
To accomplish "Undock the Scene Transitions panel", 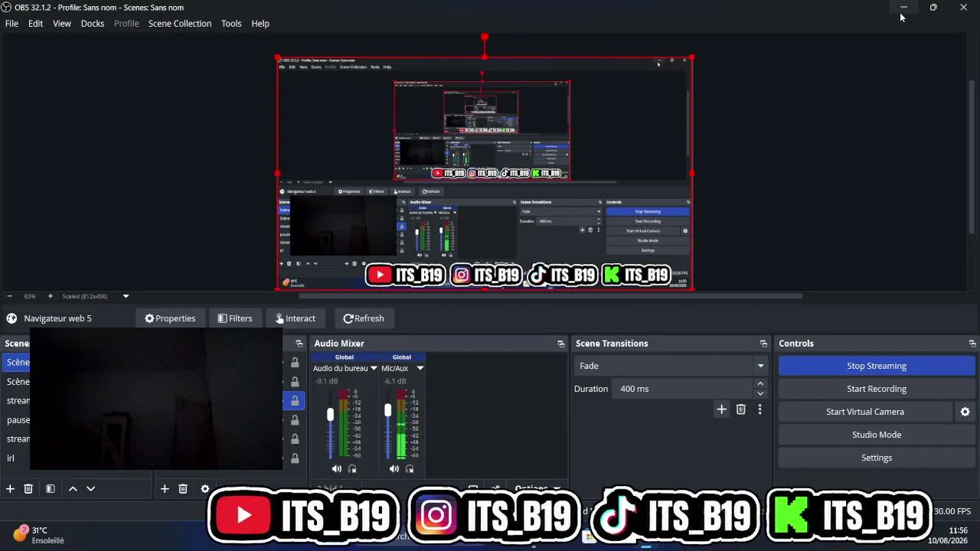I will click(x=763, y=344).
